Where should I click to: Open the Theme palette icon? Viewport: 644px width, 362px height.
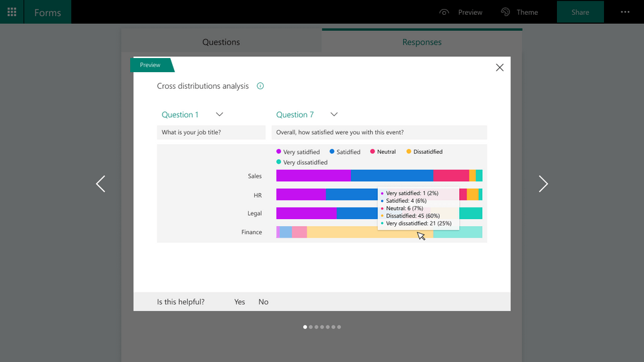[x=505, y=12]
